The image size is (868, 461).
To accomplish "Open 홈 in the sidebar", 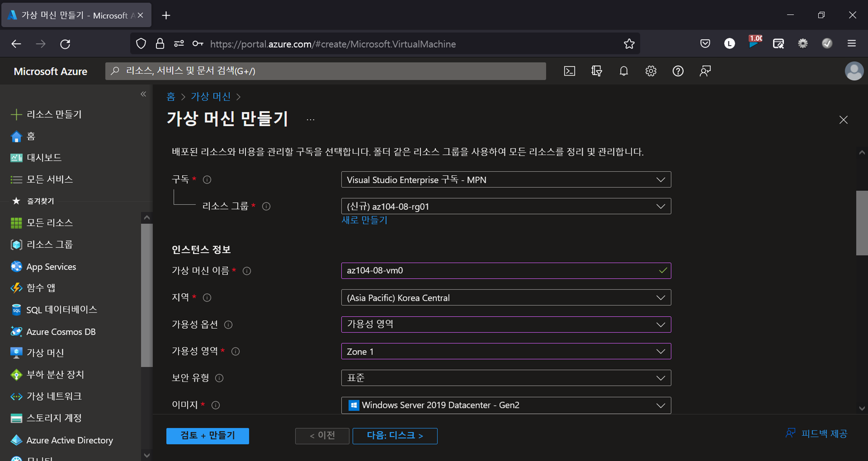I will [x=22, y=136].
